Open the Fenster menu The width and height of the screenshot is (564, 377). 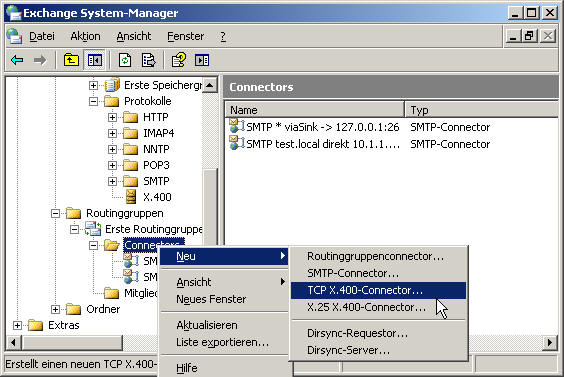[186, 36]
